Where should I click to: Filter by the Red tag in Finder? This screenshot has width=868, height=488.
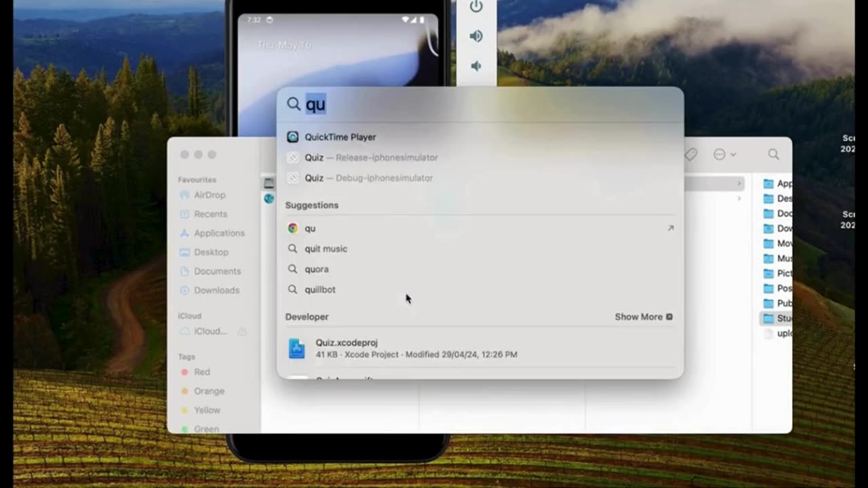click(195, 372)
